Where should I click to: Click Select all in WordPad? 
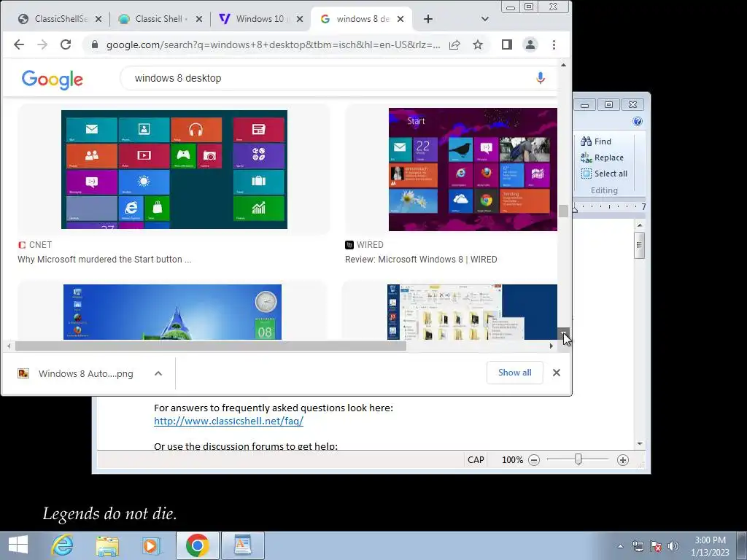click(x=604, y=174)
